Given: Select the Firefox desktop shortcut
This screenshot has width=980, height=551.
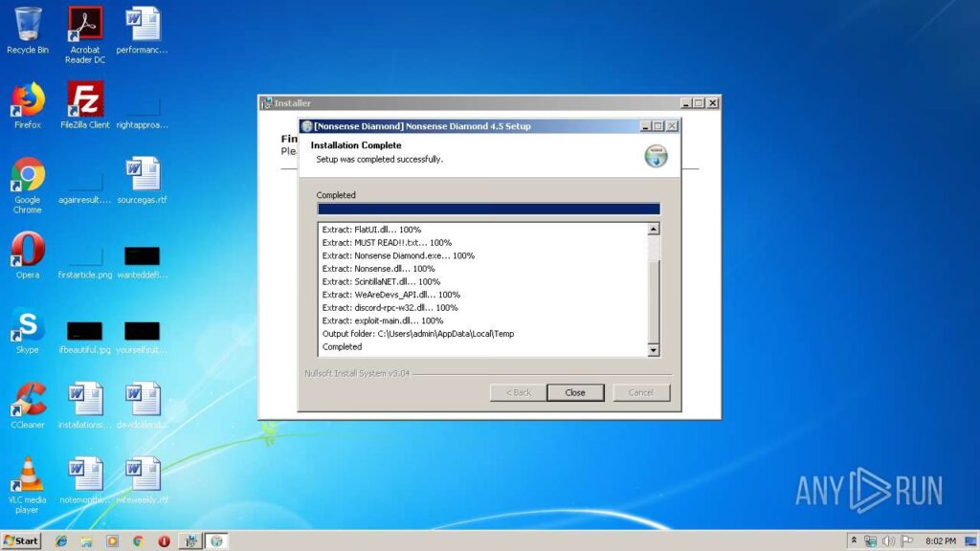Looking at the screenshot, I should coord(28,105).
